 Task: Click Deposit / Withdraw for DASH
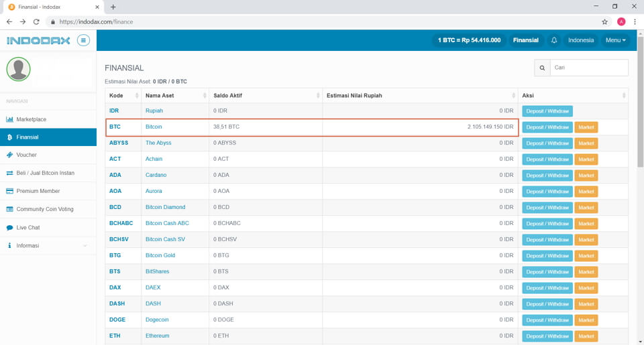(547, 304)
